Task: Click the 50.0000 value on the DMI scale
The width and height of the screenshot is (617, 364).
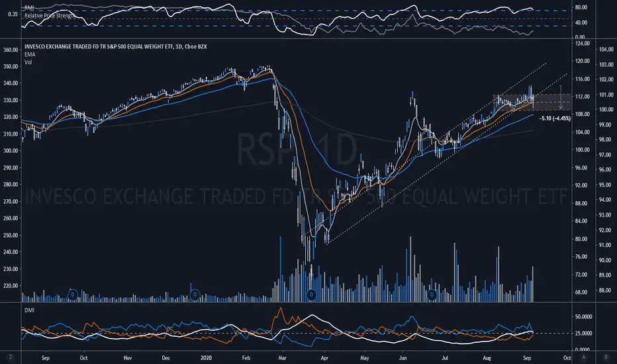Action: pos(583,317)
